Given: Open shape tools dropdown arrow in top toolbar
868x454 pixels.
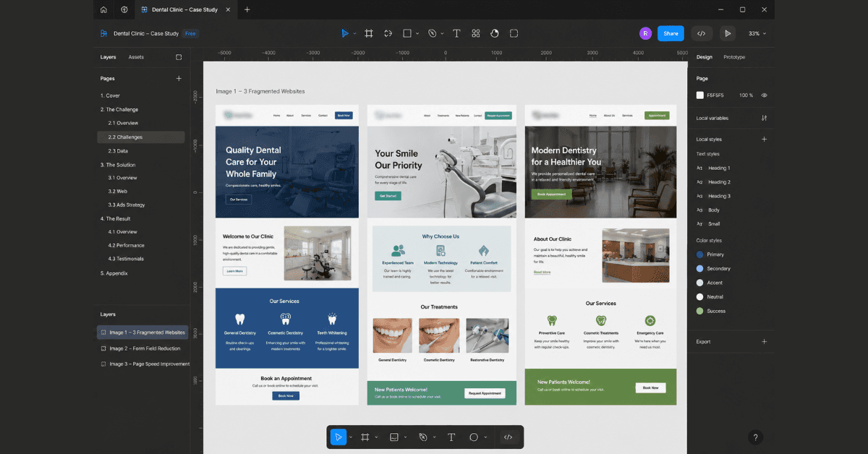Looking at the screenshot, I should click(417, 34).
